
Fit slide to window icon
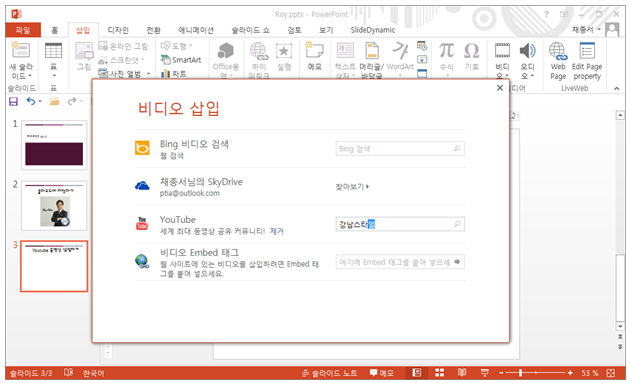611,373
